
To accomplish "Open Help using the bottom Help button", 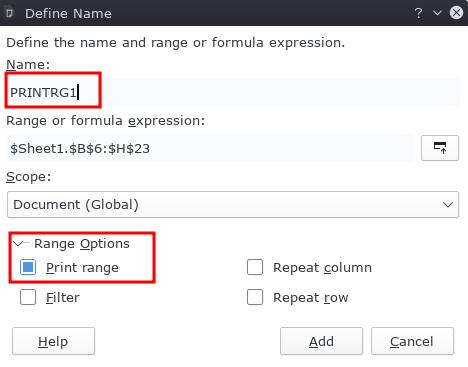I will (x=53, y=341).
